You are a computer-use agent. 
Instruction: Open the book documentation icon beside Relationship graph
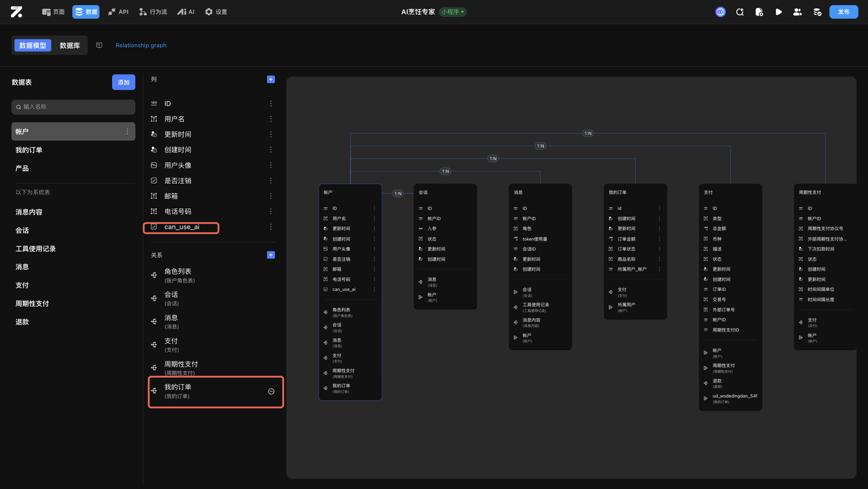tap(99, 45)
